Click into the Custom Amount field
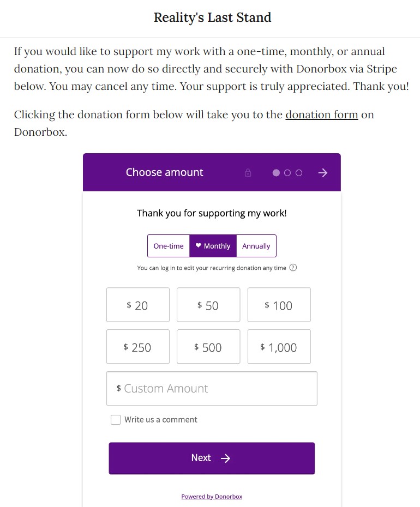 coord(212,389)
